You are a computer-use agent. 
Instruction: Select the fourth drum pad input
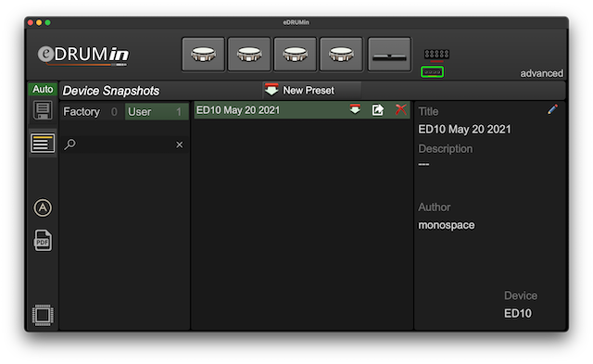click(341, 54)
